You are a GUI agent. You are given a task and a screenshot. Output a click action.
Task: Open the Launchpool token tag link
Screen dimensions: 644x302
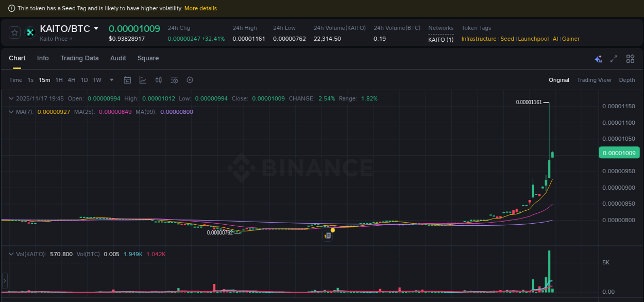tap(533, 39)
